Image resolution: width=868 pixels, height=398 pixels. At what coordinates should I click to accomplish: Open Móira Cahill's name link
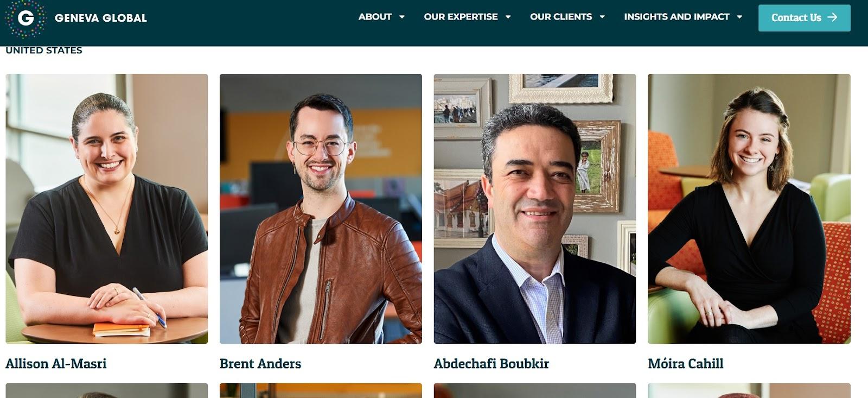pos(686,363)
